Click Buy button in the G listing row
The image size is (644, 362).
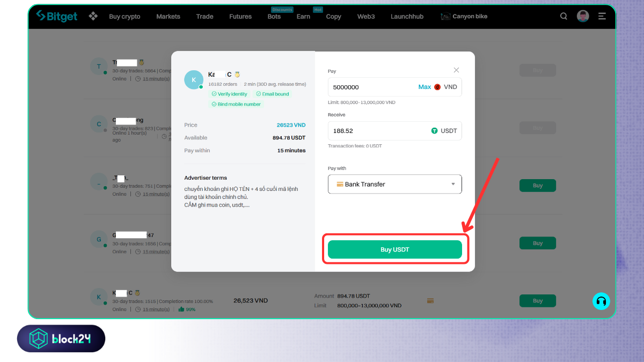pos(538,243)
